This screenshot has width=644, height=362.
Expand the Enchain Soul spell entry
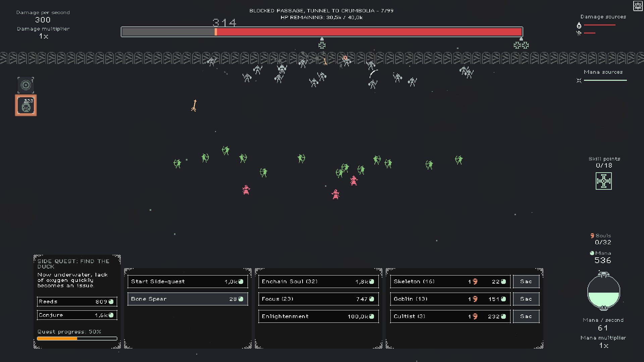pos(317,281)
